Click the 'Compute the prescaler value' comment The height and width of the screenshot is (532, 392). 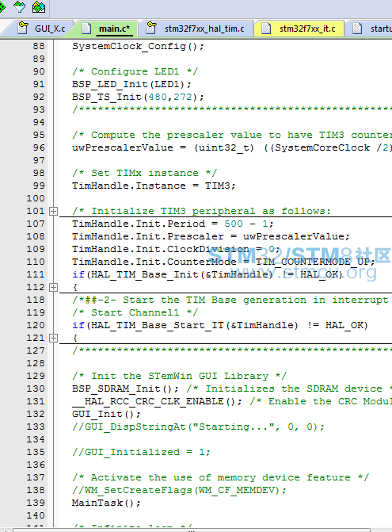coord(232,135)
